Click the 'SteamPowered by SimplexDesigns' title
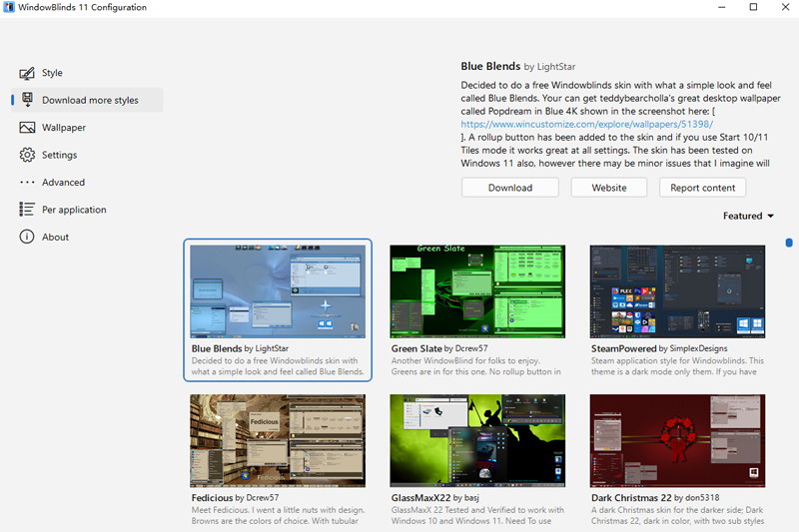The height and width of the screenshot is (532, 799). 659,348
